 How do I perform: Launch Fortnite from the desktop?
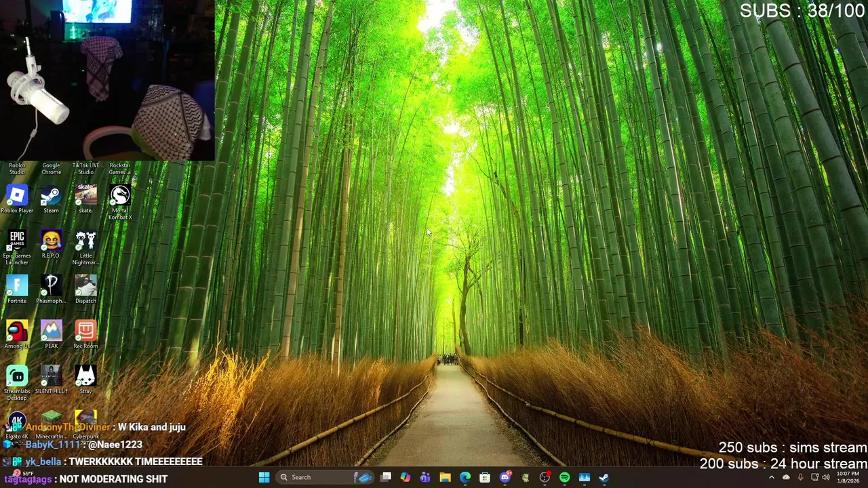click(17, 290)
